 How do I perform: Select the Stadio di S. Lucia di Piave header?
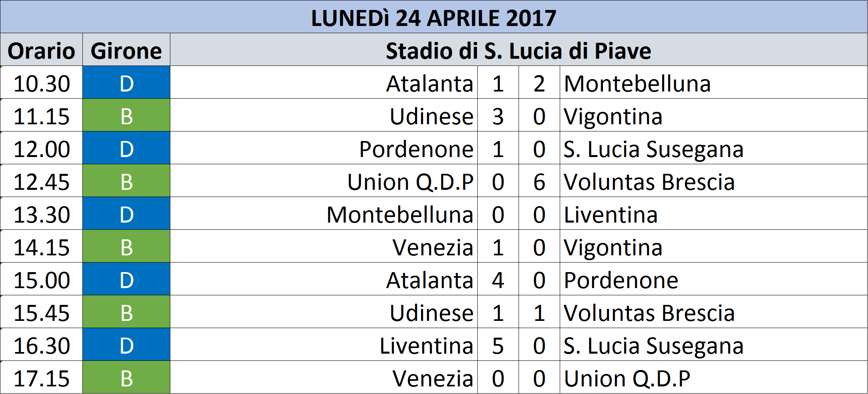[x=519, y=50]
